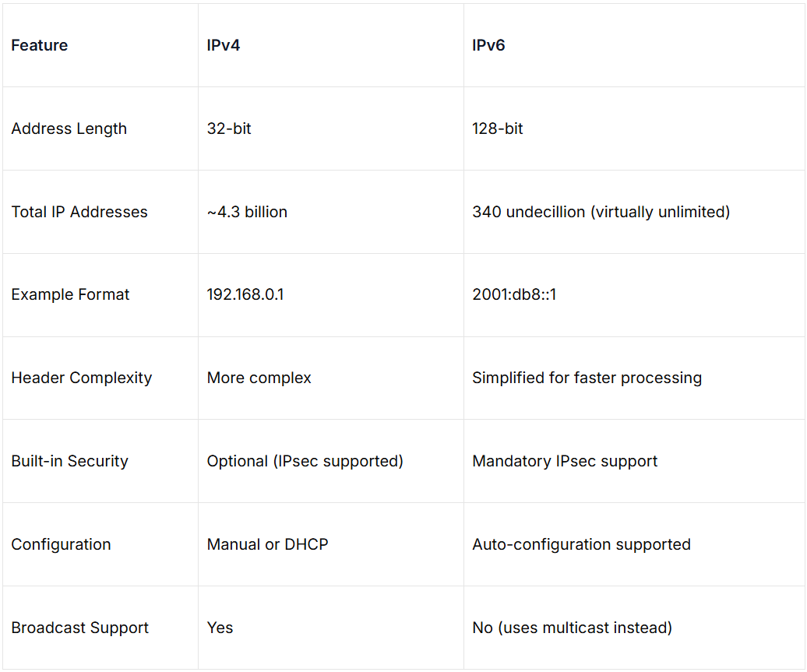Click the Optional (IPsec supported) cell
The image size is (807, 672).
coord(305,461)
